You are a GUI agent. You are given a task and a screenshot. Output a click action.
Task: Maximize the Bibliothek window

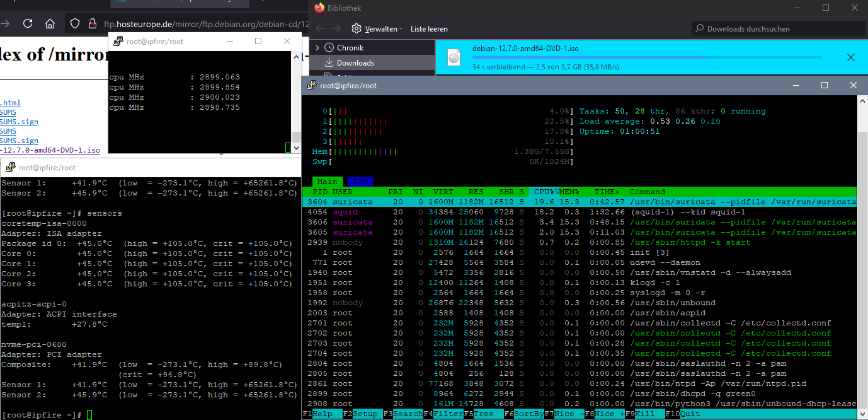[x=826, y=8]
